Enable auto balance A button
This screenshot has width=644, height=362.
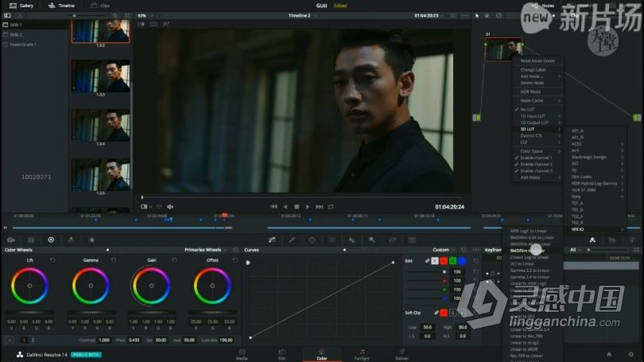tap(9, 341)
